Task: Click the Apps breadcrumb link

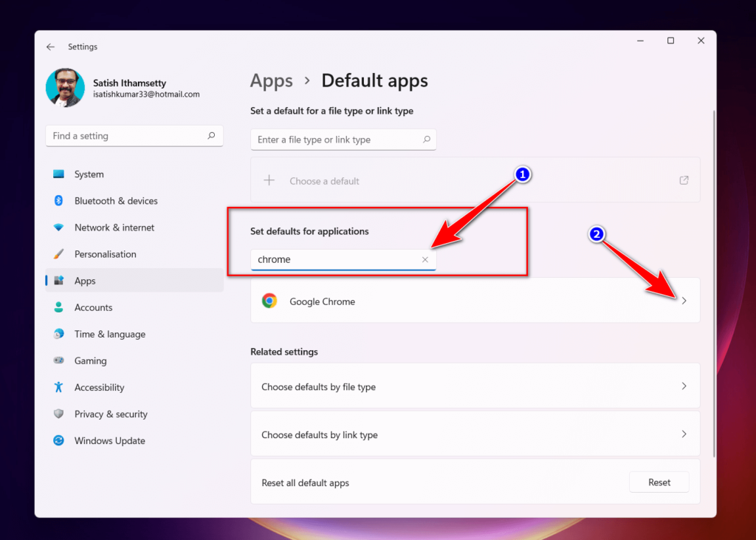Action: click(x=272, y=81)
